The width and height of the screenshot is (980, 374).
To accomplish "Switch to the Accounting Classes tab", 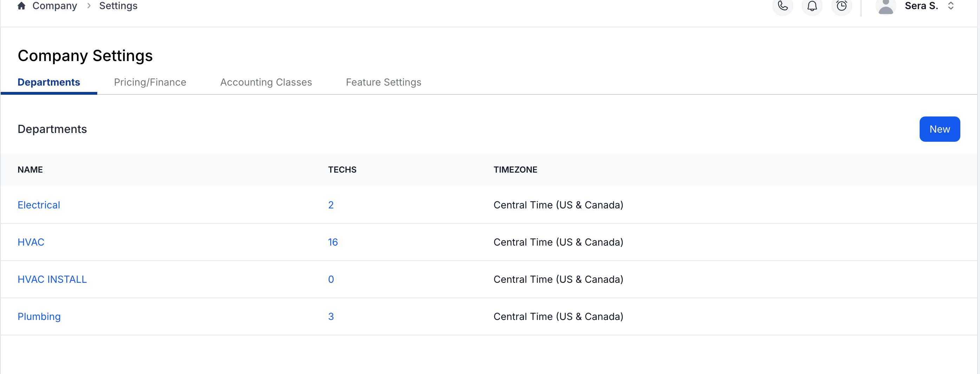I will (x=266, y=82).
